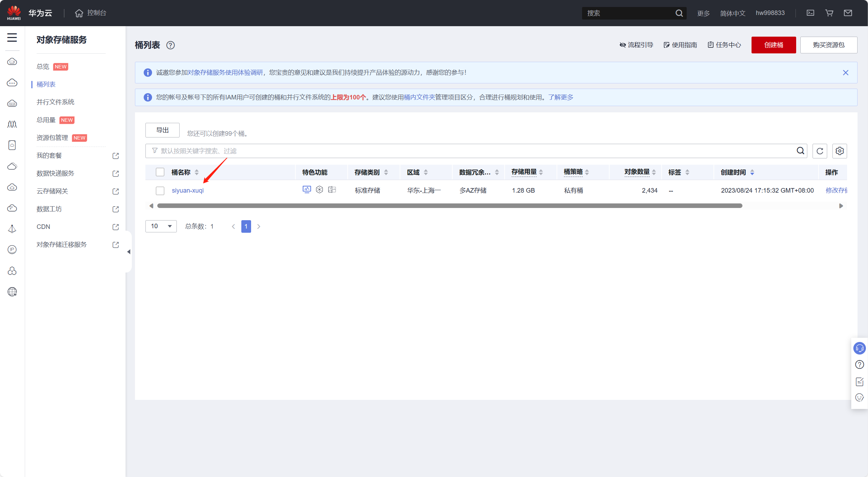Open the cloud shell terminal icon
Image resolution: width=868 pixels, height=477 pixels.
point(810,13)
